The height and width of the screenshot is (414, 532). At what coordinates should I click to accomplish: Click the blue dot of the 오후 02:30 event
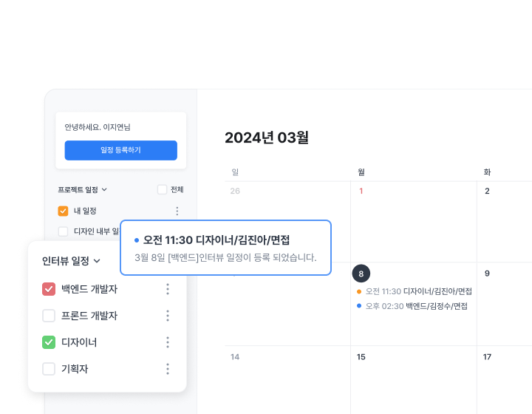click(359, 306)
